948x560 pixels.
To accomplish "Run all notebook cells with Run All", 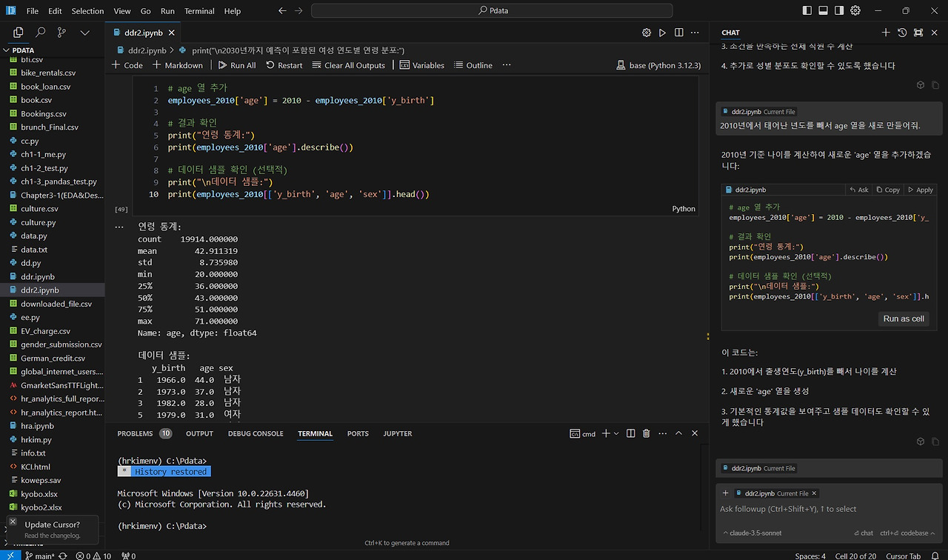I will click(x=236, y=65).
